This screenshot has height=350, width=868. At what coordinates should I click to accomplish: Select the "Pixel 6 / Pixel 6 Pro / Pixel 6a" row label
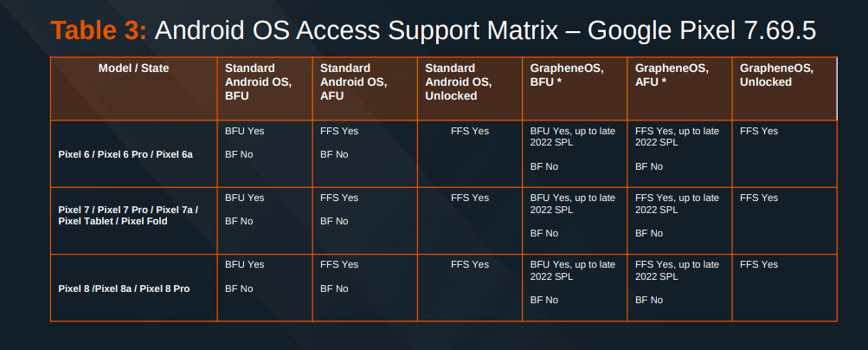125,154
